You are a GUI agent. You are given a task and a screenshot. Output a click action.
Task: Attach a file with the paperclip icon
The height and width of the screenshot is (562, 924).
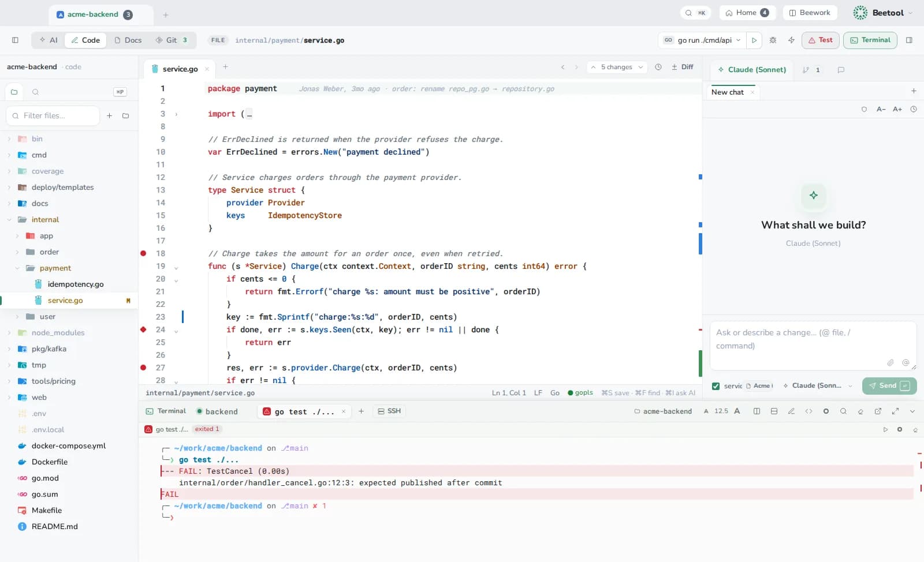[x=891, y=362]
